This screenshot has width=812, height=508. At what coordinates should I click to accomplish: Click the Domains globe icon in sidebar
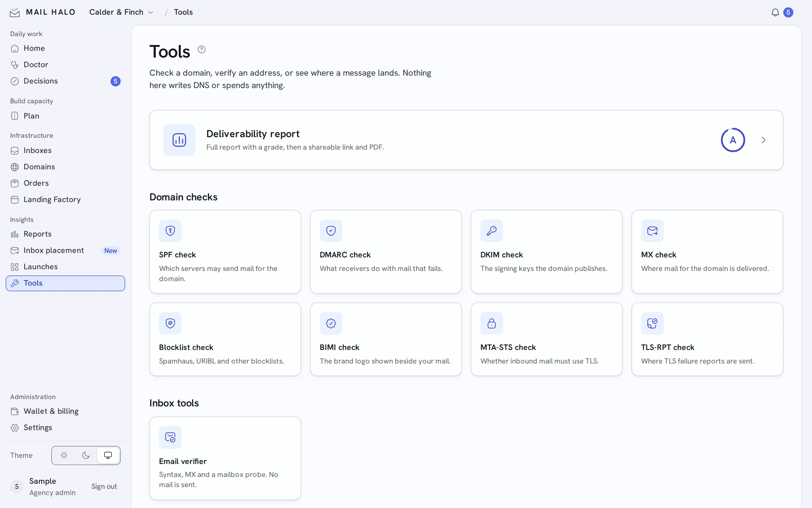14,167
